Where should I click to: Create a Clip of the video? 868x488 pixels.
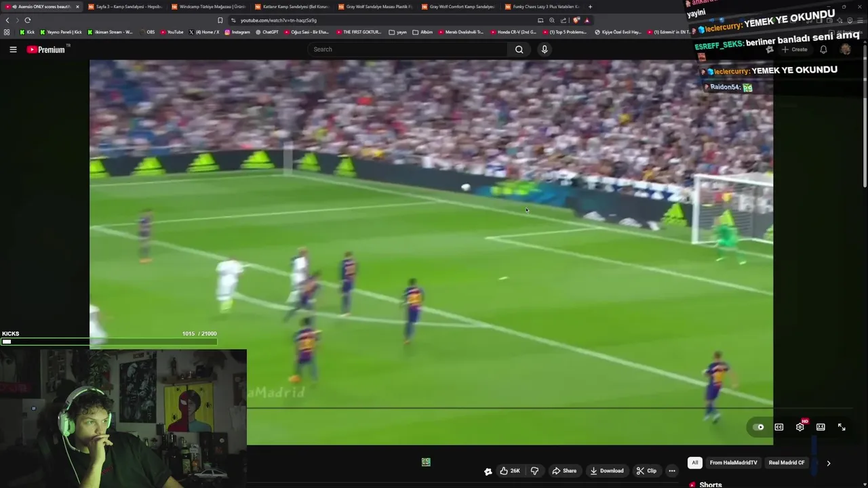coord(646,471)
